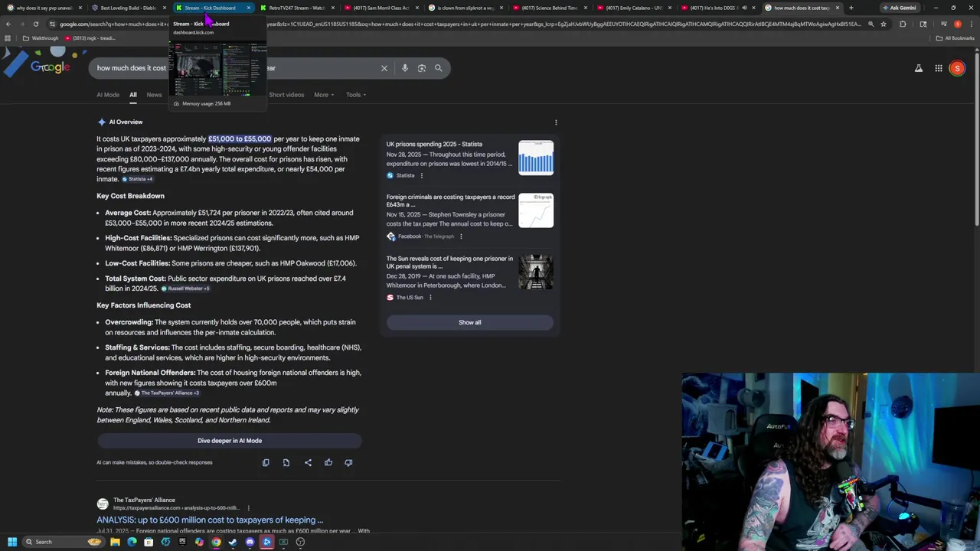Switch to News results tab

pos(154,95)
